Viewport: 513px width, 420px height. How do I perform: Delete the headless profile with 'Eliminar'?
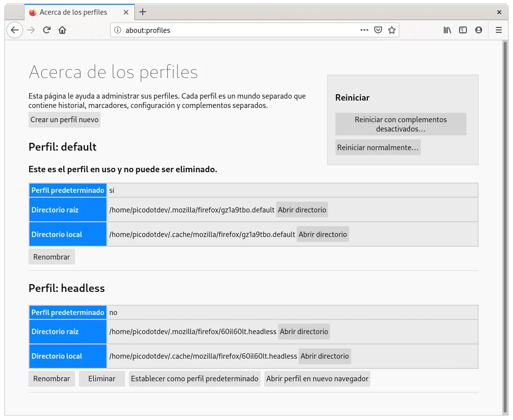(102, 379)
